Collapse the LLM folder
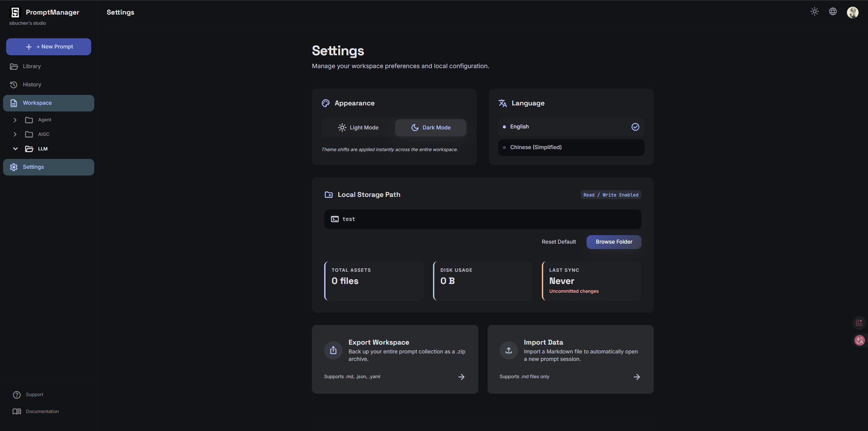This screenshot has width=868, height=431. [x=15, y=149]
